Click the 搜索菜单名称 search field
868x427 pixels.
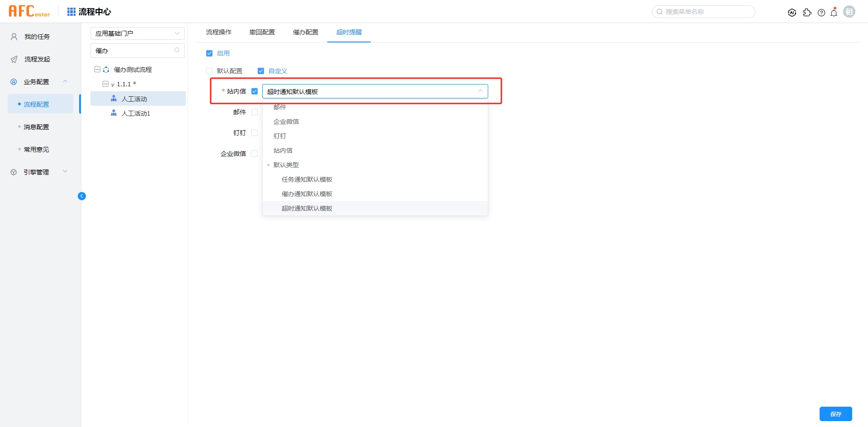click(x=705, y=12)
